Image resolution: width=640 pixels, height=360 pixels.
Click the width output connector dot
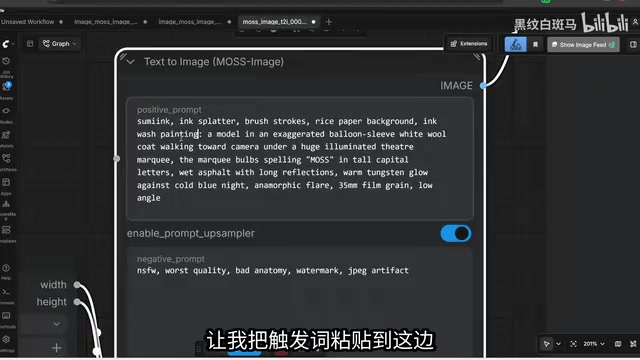tap(77, 285)
